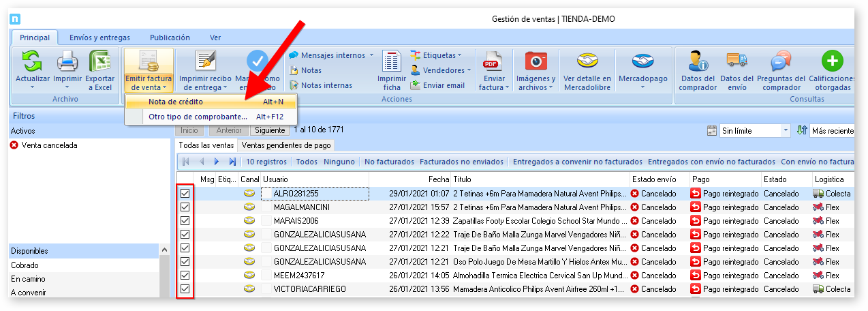
Task: Uncheck the checkbox for ALRO281255 row
Action: pyautogui.click(x=185, y=194)
